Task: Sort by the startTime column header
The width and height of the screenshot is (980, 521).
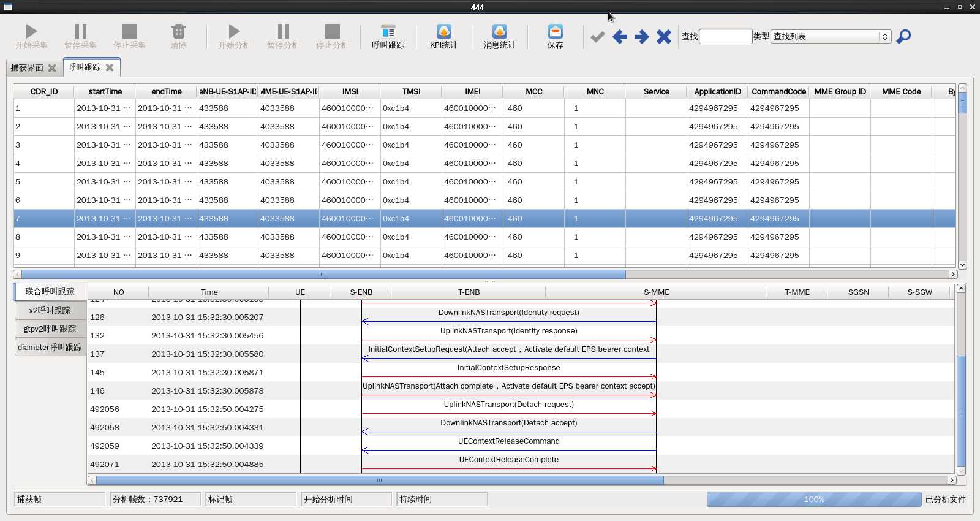Action: click(x=105, y=91)
